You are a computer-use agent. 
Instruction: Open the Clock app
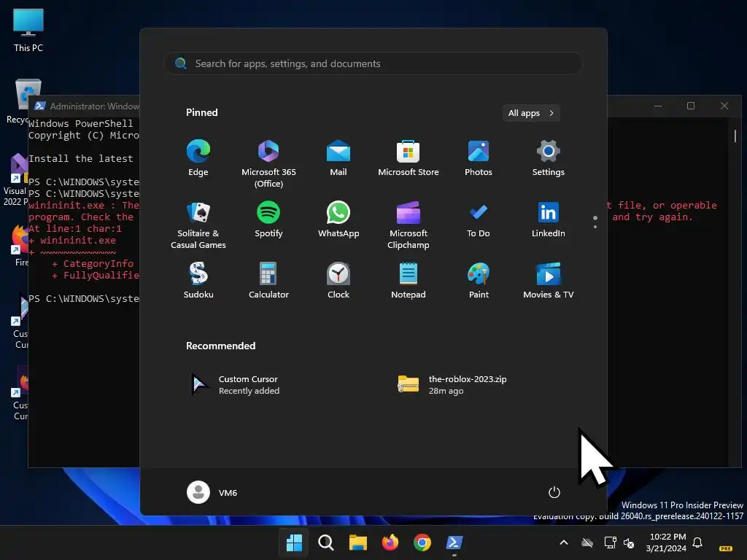338,281
